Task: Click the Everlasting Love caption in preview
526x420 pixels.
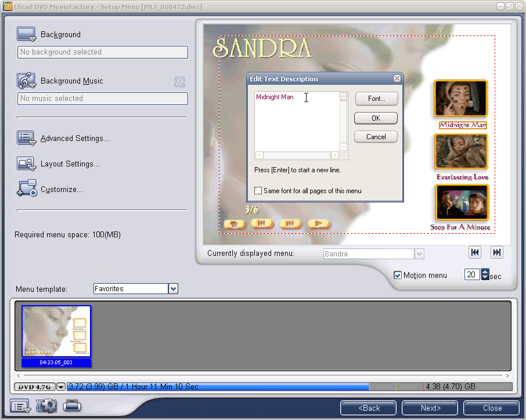Action: (462, 177)
